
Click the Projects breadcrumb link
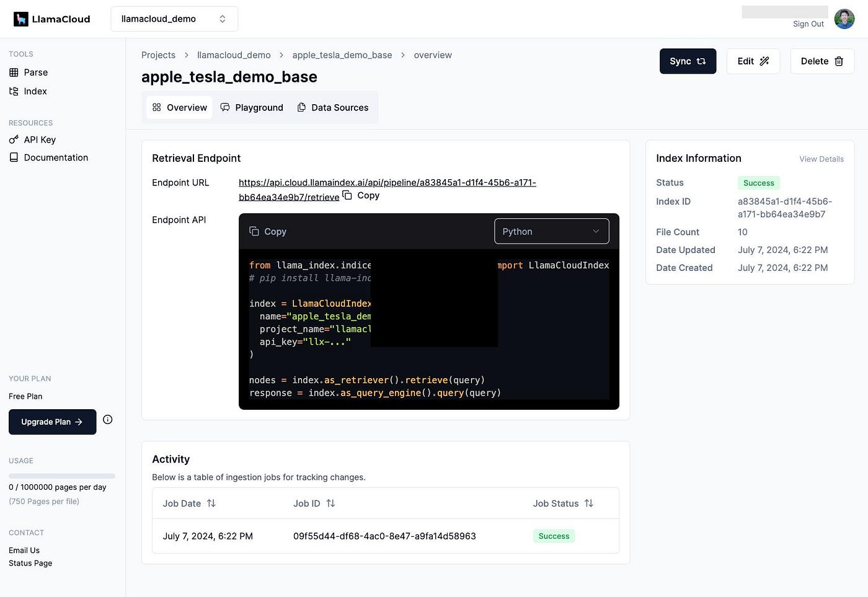click(158, 55)
